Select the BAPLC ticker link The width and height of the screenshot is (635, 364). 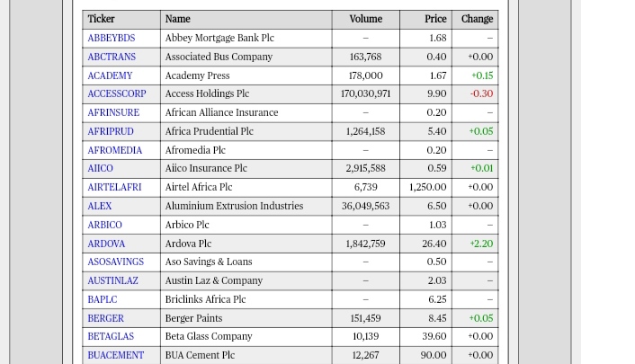103,299
